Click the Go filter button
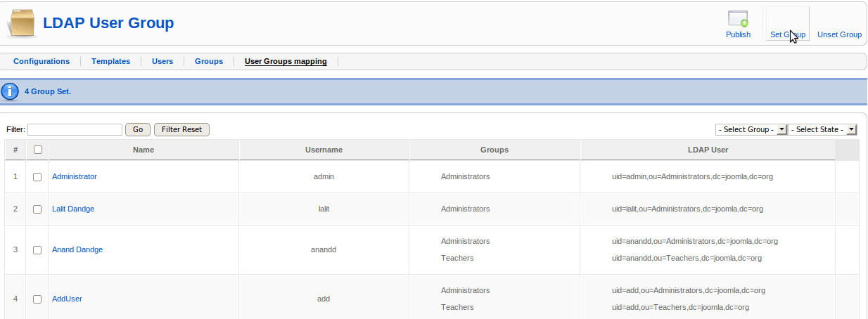 (138, 129)
